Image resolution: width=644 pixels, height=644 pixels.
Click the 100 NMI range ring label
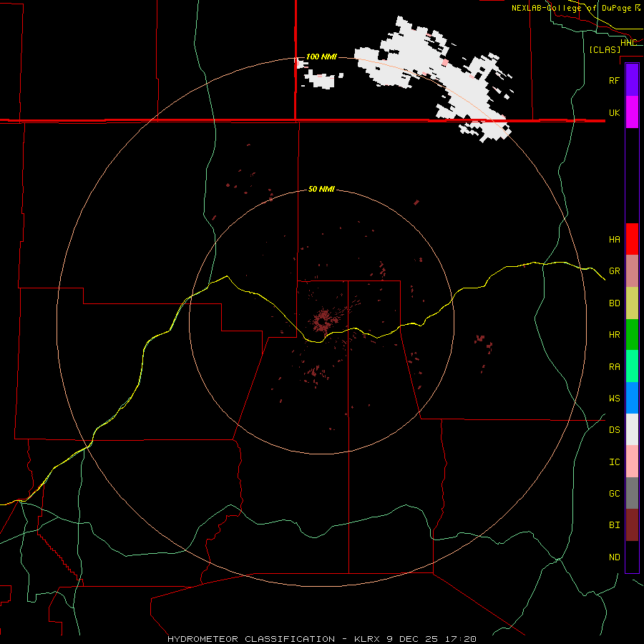coord(321,57)
